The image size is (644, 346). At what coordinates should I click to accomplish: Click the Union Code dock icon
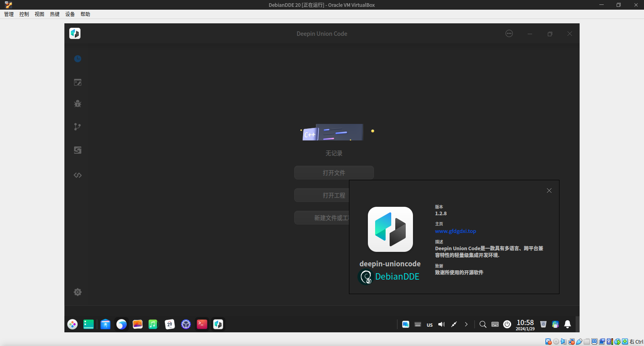pos(218,324)
